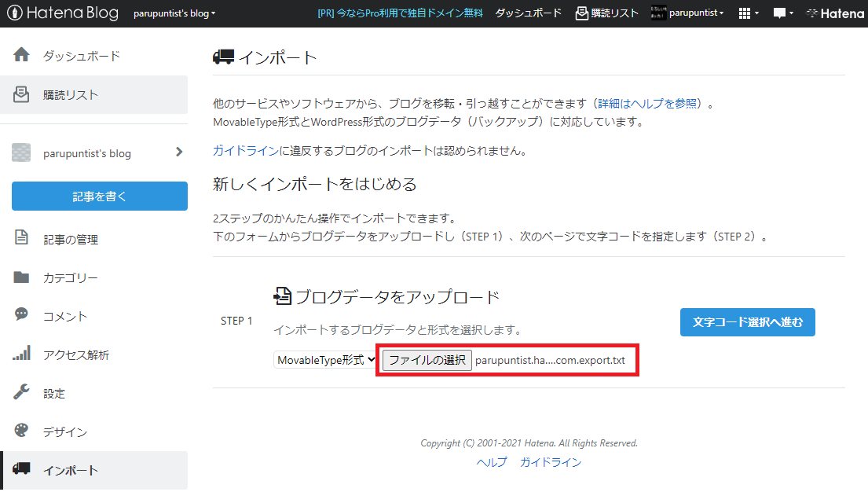Expand the parupuntist user menu

697,13
